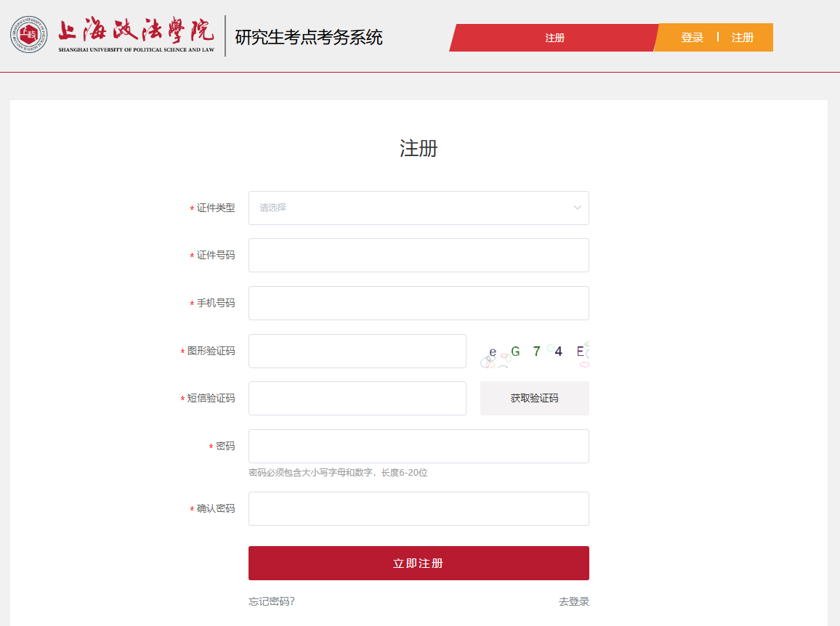The width and height of the screenshot is (840, 626).
Task: Open the 忘记密码? link
Action: click(271, 601)
